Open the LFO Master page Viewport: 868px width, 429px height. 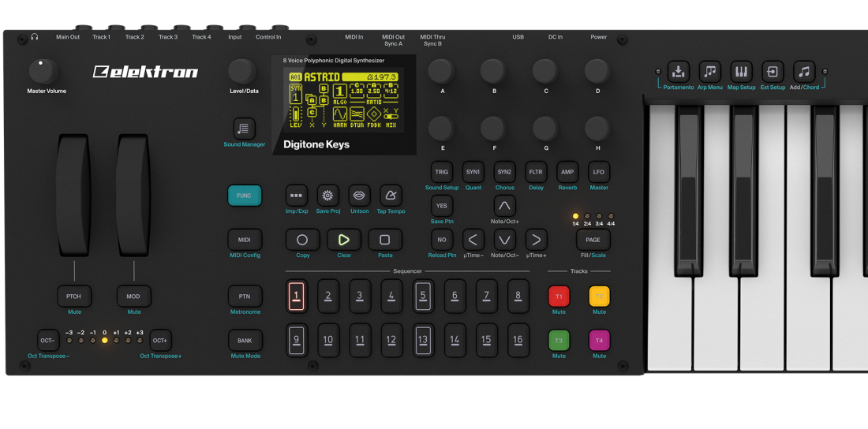point(598,172)
